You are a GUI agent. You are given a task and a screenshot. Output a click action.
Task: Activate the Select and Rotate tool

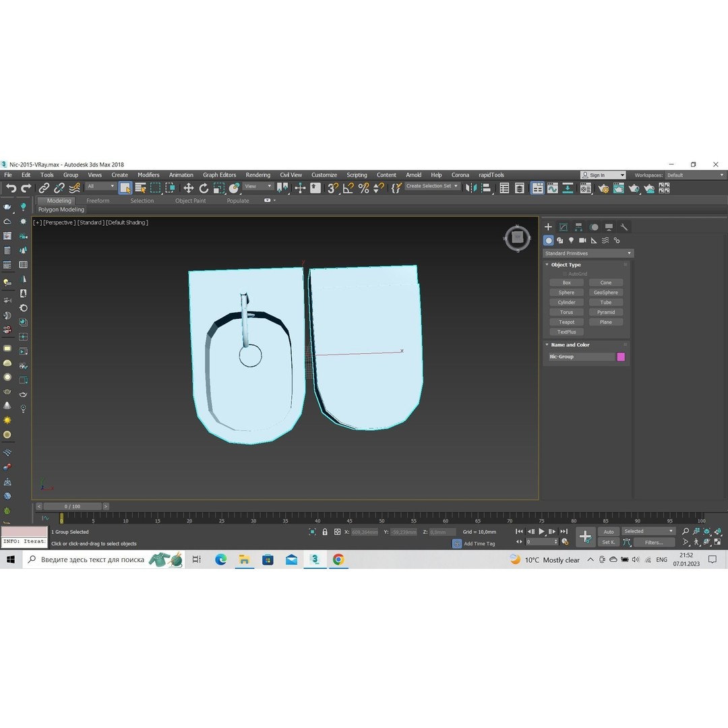(204, 188)
